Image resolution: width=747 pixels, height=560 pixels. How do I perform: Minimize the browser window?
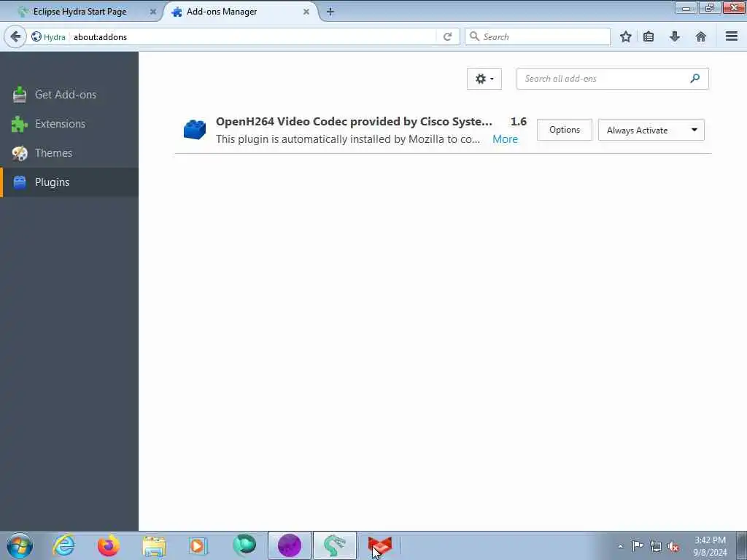686,7
